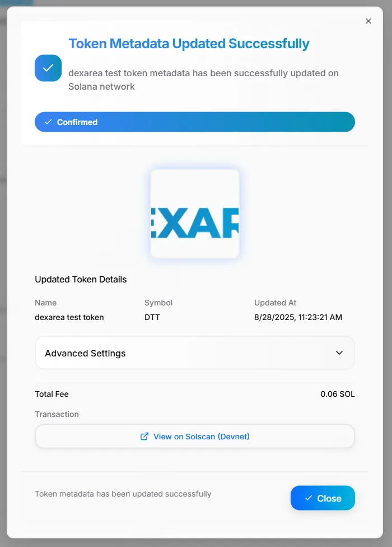This screenshot has height=547, width=392.
Task: Open View on Solscan (Devnet)
Action: point(194,436)
